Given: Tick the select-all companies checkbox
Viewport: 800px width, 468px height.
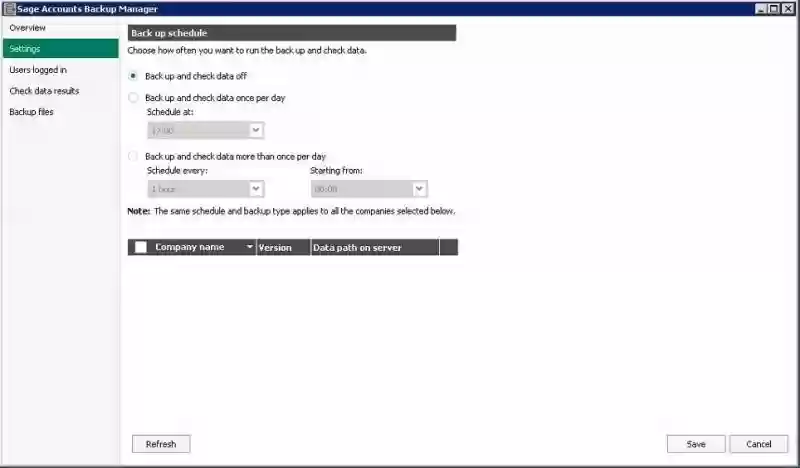Looking at the screenshot, I should coord(141,248).
